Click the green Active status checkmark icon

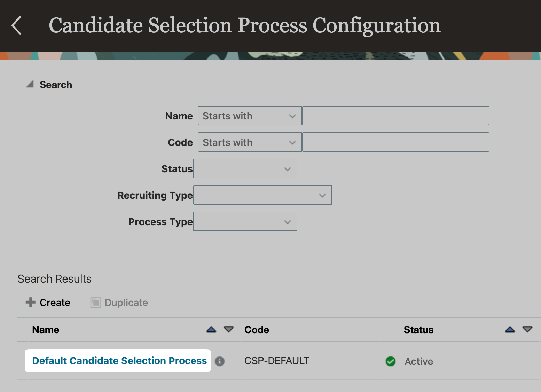[391, 361]
